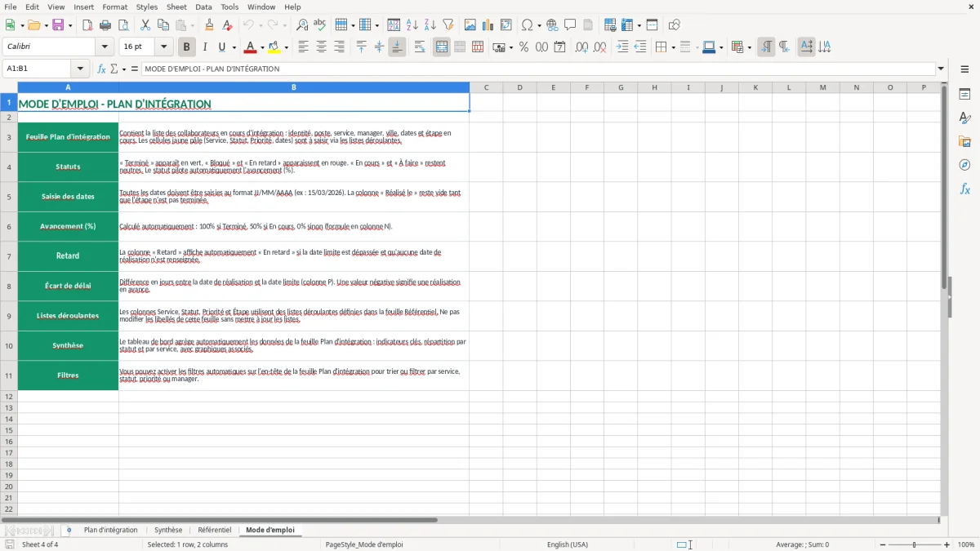This screenshot has width=980, height=551.
Task: Add a decimal place
Action: coord(581,47)
